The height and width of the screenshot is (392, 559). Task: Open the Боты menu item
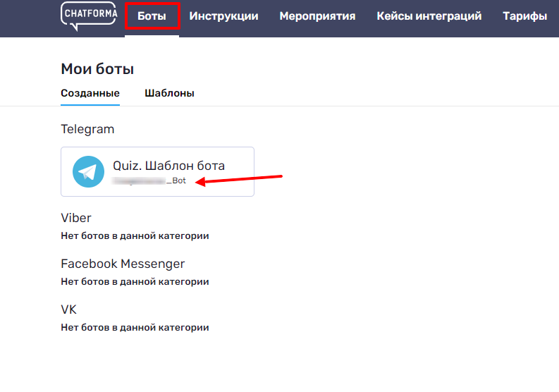click(152, 16)
